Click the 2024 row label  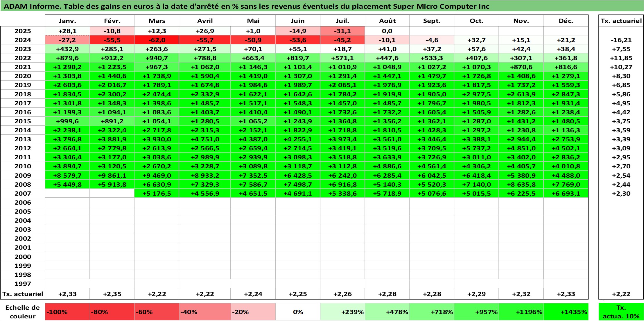(x=23, y=40)
